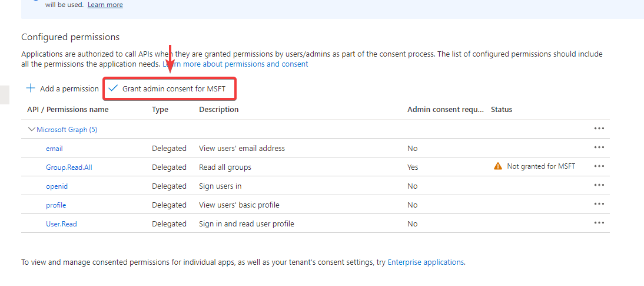Click the warning icon next to Not granted

pos(498,166)
